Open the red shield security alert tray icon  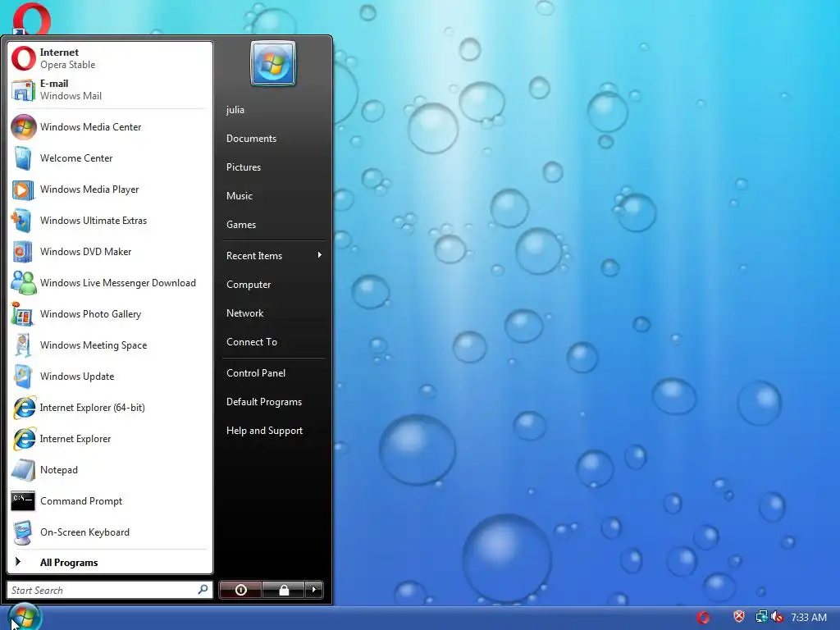click(739, 617)
